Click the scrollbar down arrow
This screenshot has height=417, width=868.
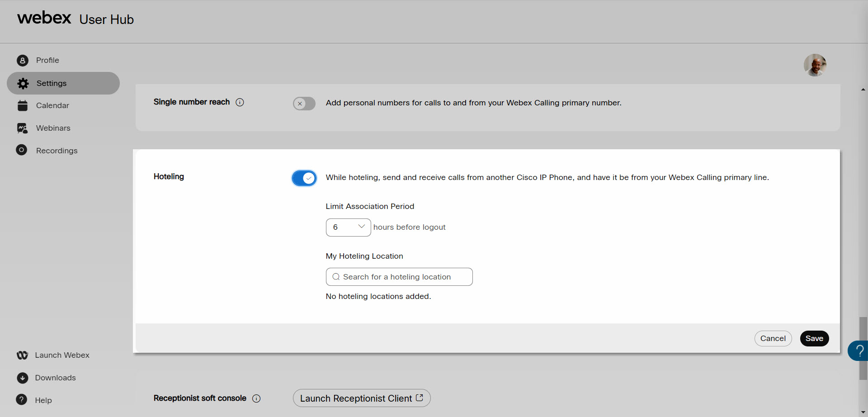pos(863,412)
